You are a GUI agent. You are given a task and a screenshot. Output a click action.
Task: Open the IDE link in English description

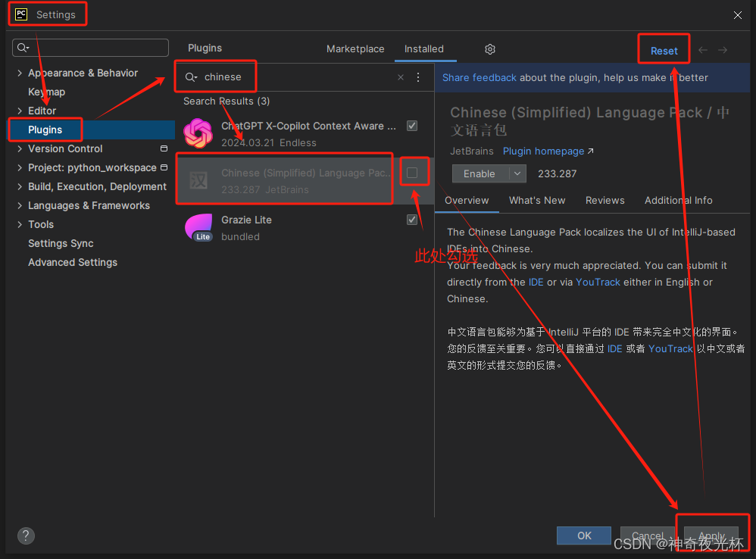coord(536,282)
